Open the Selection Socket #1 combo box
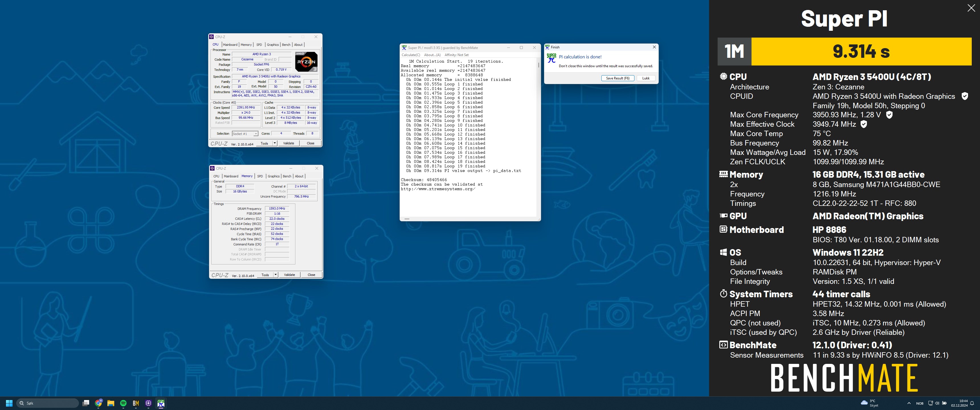This screenshot has width=980, height=410. tap(245, 134)
